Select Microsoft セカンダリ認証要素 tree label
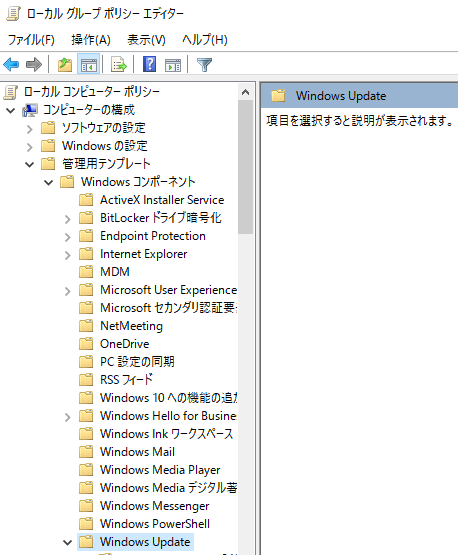Screen dimensions: 458x555 [168, 308]
